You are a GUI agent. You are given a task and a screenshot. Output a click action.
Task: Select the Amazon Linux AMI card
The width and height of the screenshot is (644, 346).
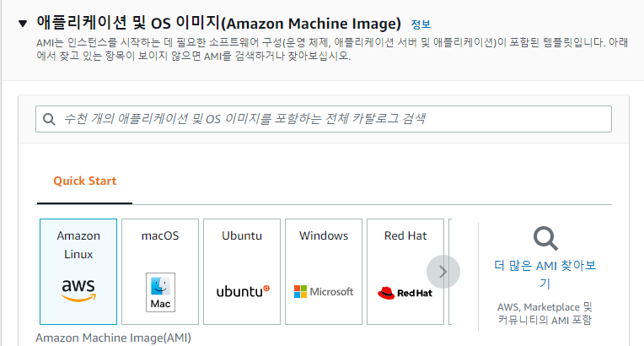(78, 272)
